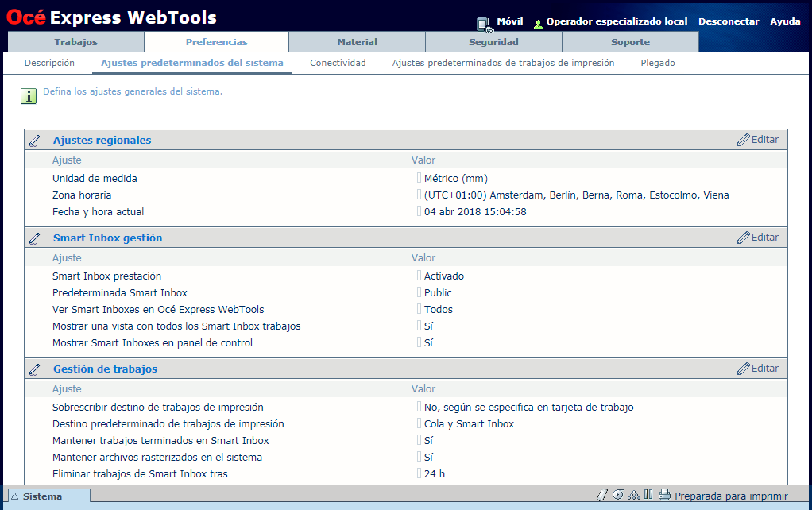Select Ajustes predeterminados del sistema sub-tab
This screenshot has width=812, height=510.
[x=192, y=63]
